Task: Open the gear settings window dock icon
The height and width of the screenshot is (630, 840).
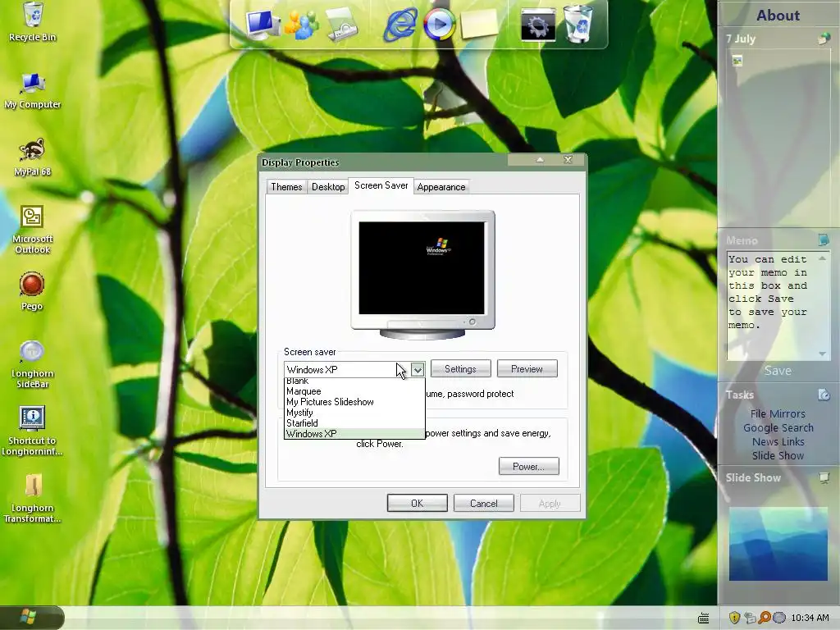Action: (538, 25)
